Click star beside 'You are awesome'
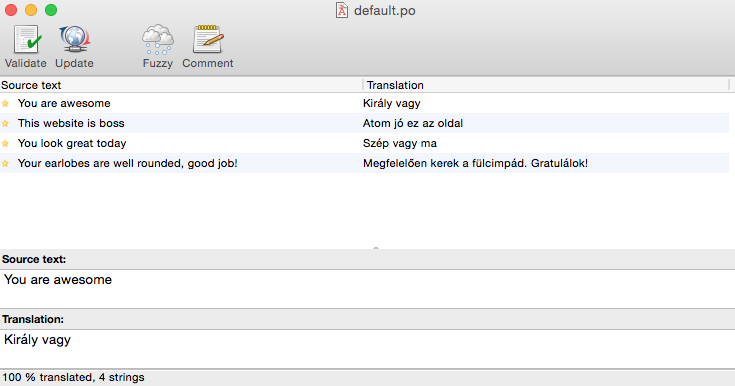The width and height of the screenshot is (735, 386). pyautogui.click(x=5, y=103)
